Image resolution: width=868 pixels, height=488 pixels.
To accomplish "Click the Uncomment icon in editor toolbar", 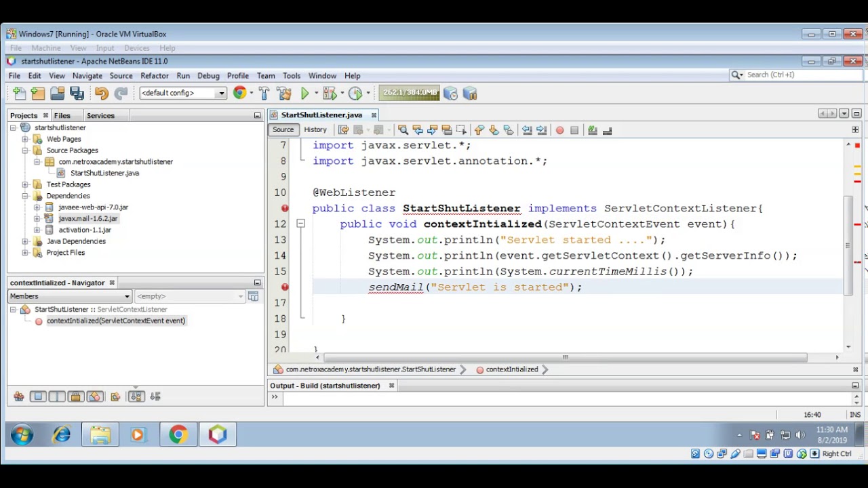I will coord(607,130).
